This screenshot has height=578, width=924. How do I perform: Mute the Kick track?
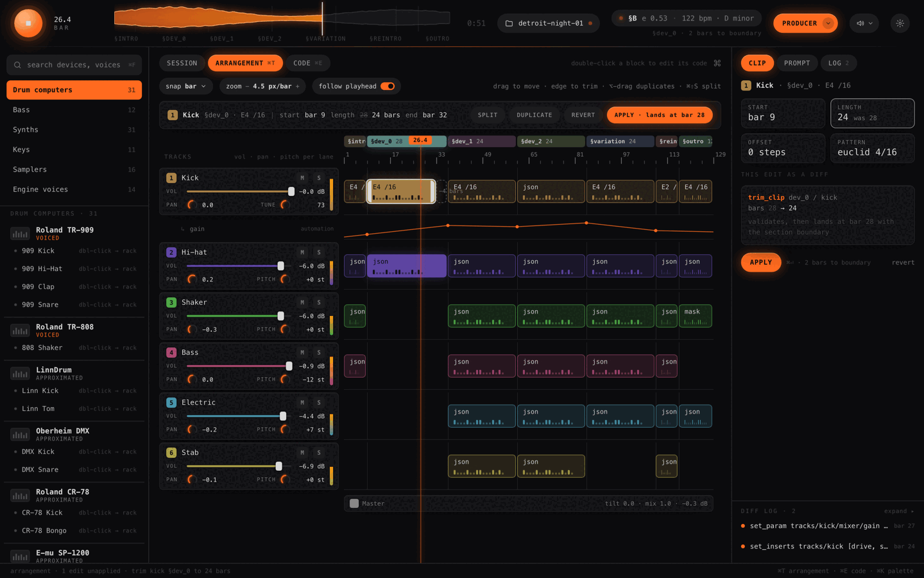[x=302, y=178]
